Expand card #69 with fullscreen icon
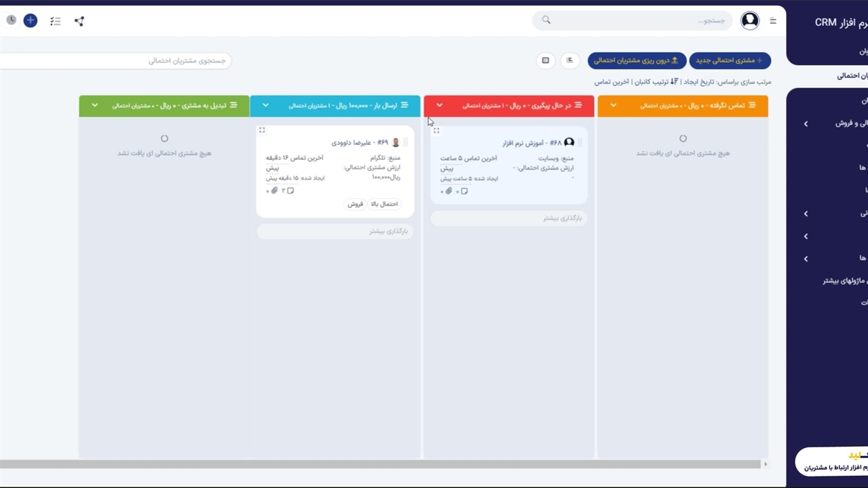Image resolution: width=868 pixels, height=488 pixels. [262, 130]
